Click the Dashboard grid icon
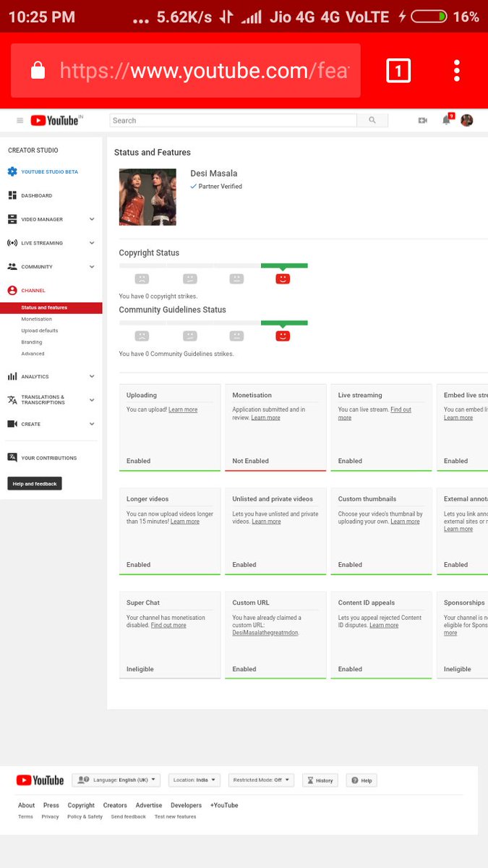This screenshot has width=488, height=868. coord(12,195)
